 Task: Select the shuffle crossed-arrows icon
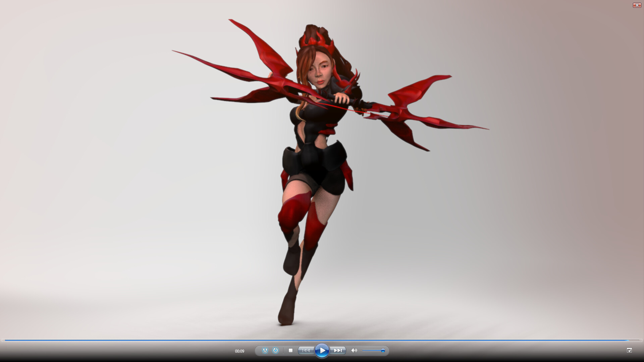point(265,350)
